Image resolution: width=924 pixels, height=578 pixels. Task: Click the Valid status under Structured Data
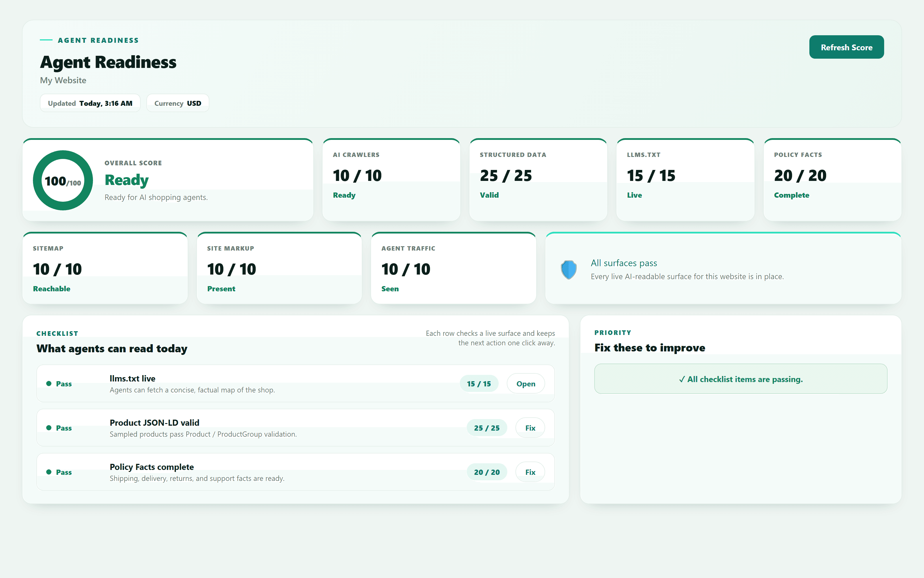(489, 195)
